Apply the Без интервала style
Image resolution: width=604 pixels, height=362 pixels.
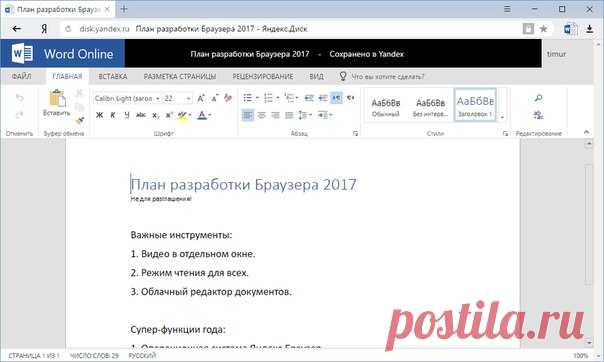point(430,106)
